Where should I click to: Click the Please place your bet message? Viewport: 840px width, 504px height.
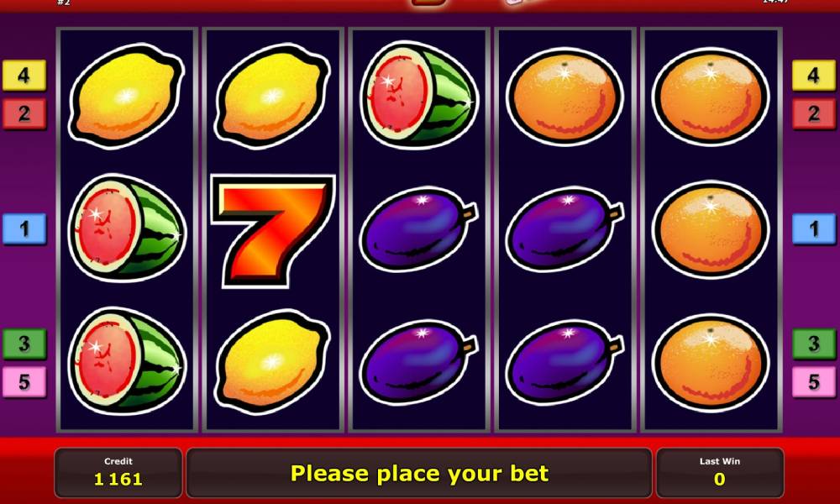[x=419, y=474]
